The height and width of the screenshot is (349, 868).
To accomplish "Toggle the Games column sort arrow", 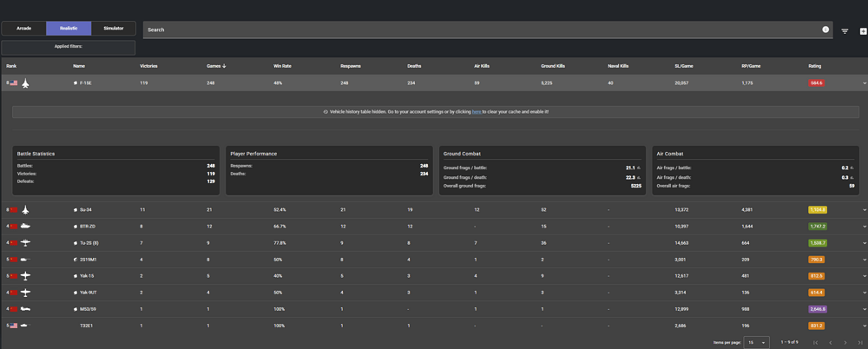I will [x=224, y=66].
